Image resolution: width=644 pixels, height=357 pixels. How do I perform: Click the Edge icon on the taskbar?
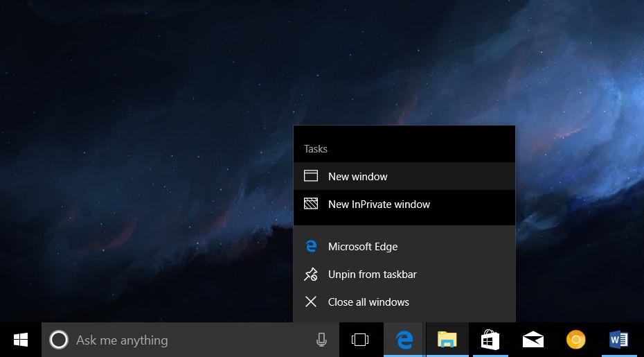point(404,340)
